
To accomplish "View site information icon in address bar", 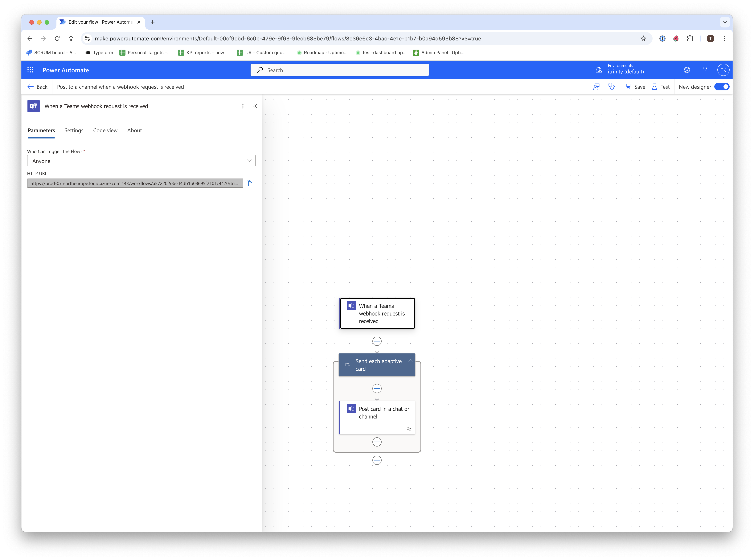I will click(x=87, y=39).
